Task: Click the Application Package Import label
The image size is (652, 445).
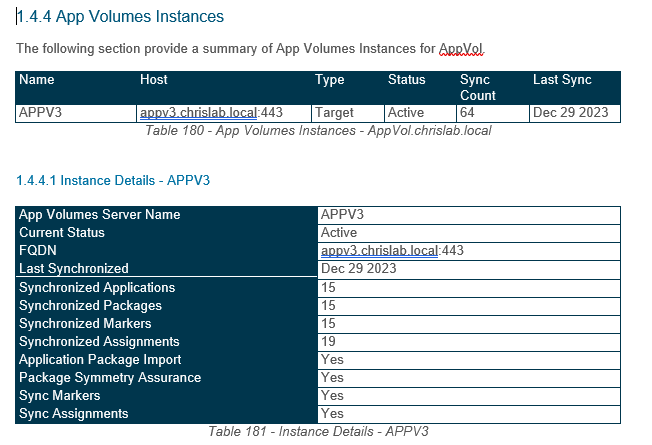Action: pos(100,360)
